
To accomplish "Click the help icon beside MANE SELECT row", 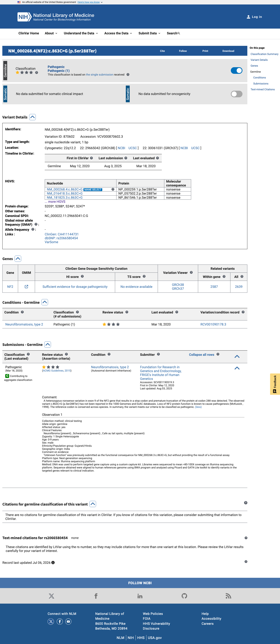I will [x=113, y=189].
